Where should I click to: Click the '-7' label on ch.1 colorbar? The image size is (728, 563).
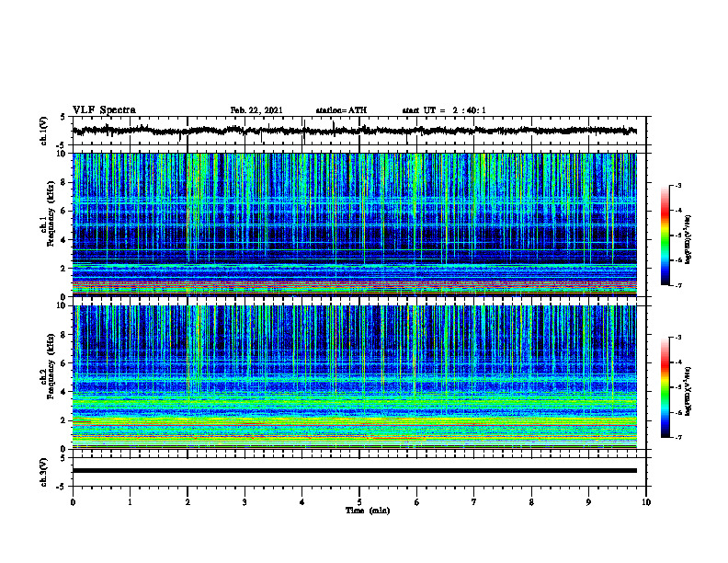[678, 285]
